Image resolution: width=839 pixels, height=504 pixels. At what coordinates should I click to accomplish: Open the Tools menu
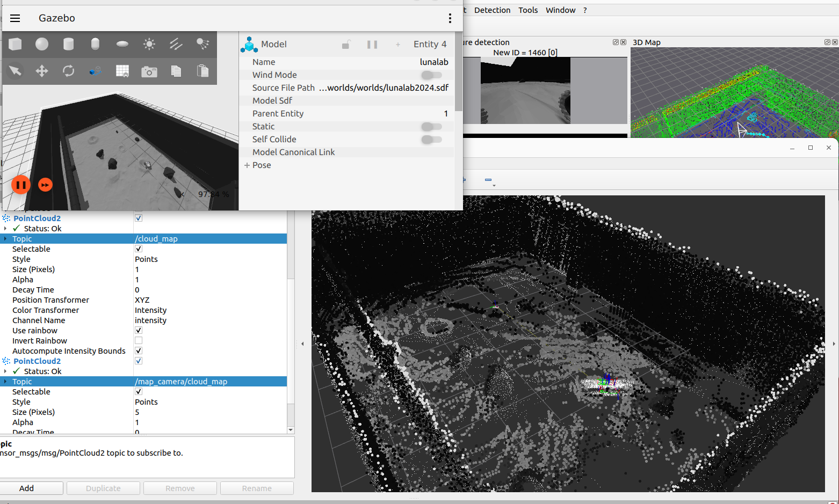[x=528, y=10]
